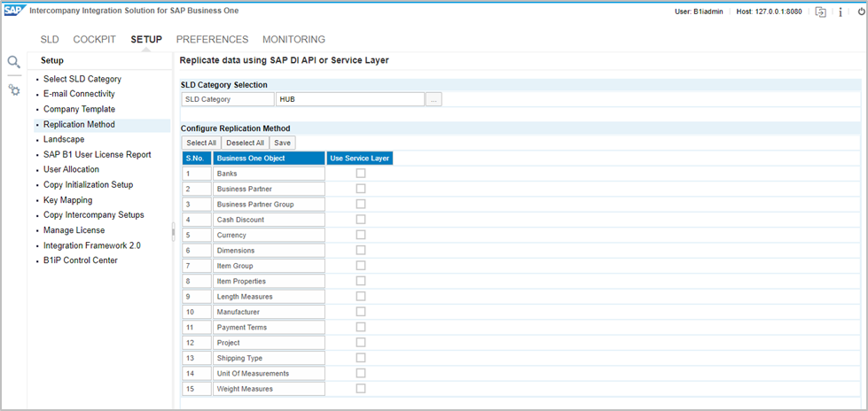Viewport: 868px width, 411px height.
Task: Open the search magnifier icon in sidebar
Action: 13,62
